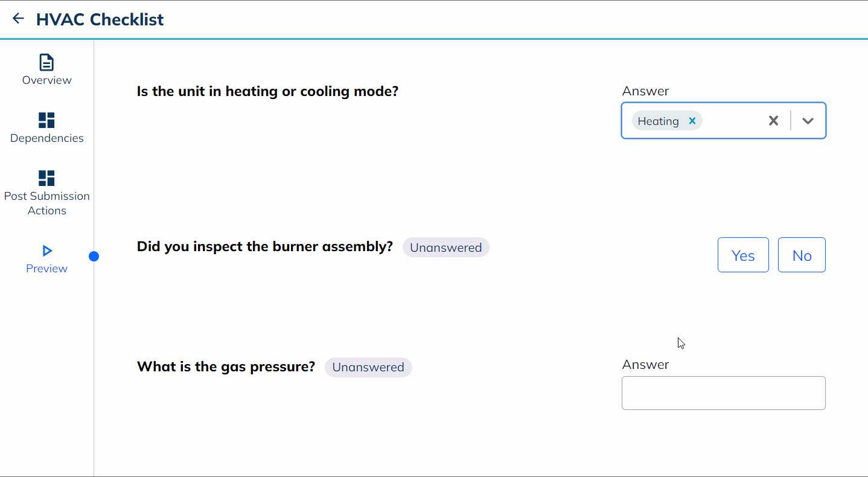The height and width of the screenshot is (477, 868).
Task: Click the gas pressure Answer input field
Action: pyautogui.click(x=723, y=393)
